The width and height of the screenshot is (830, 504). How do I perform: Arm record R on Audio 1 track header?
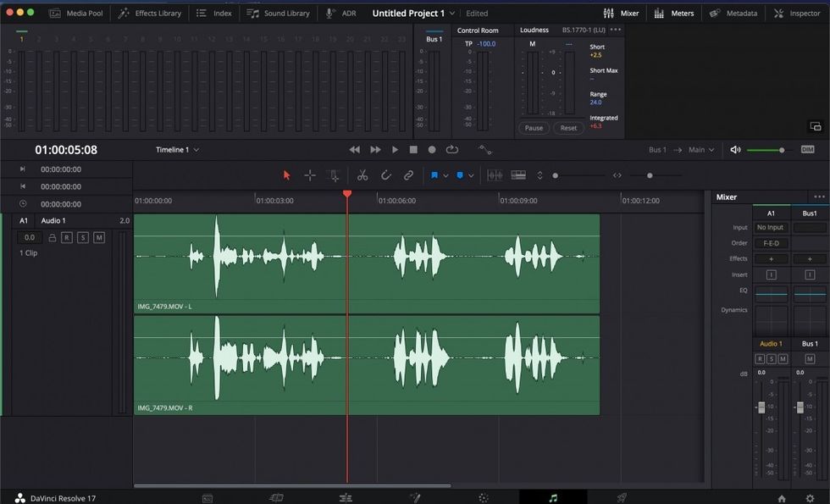pos(67,238)
